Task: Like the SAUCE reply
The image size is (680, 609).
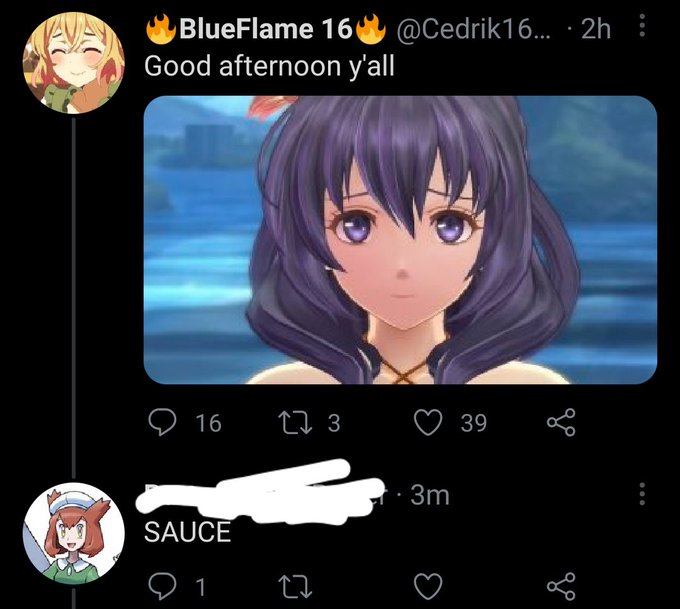Action: (428, 586)
